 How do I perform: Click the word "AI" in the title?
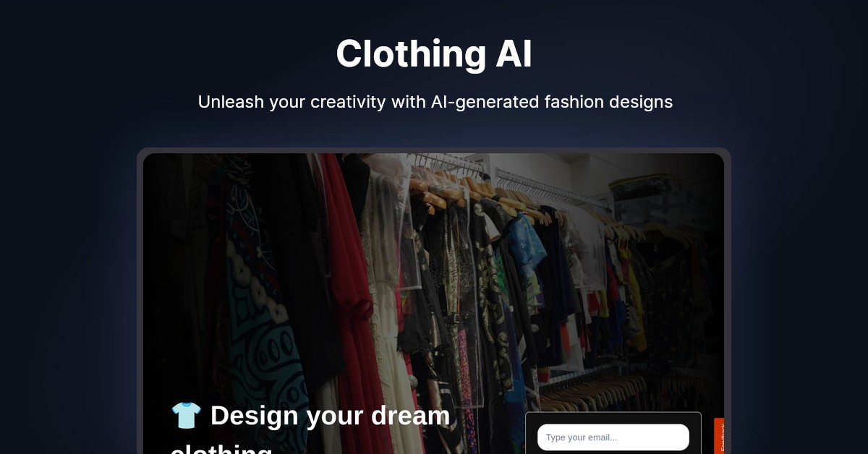coord(514,53)
